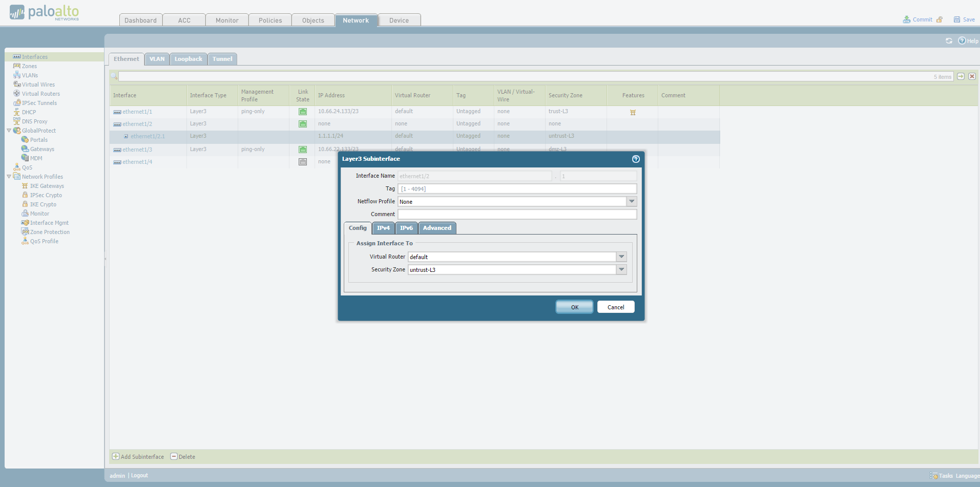Open the Netflow Profile dropdown
The image size is (980, 487).
pyautogui.click(x=632, y=202)
